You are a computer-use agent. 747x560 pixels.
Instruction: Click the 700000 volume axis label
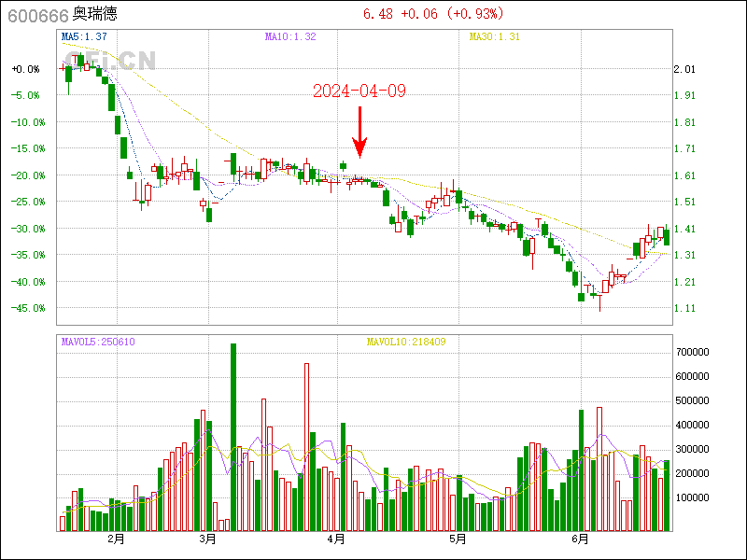pyautogui.click(x=696, y=352)
